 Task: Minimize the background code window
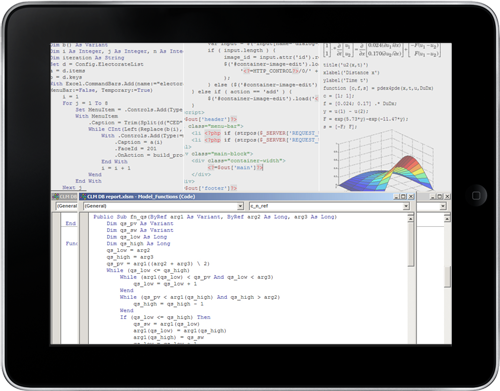pyautogui.click(x=432, y=197)
